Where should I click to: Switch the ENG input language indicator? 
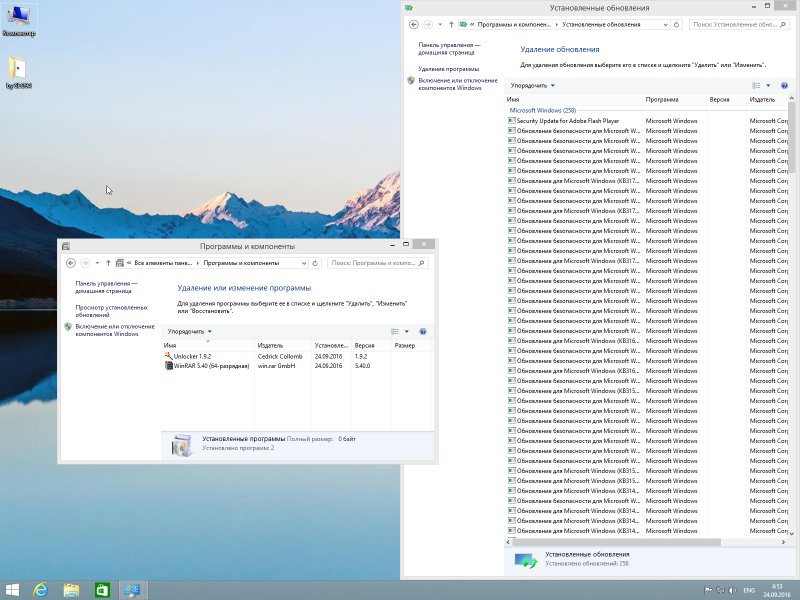tap(749, 590)
